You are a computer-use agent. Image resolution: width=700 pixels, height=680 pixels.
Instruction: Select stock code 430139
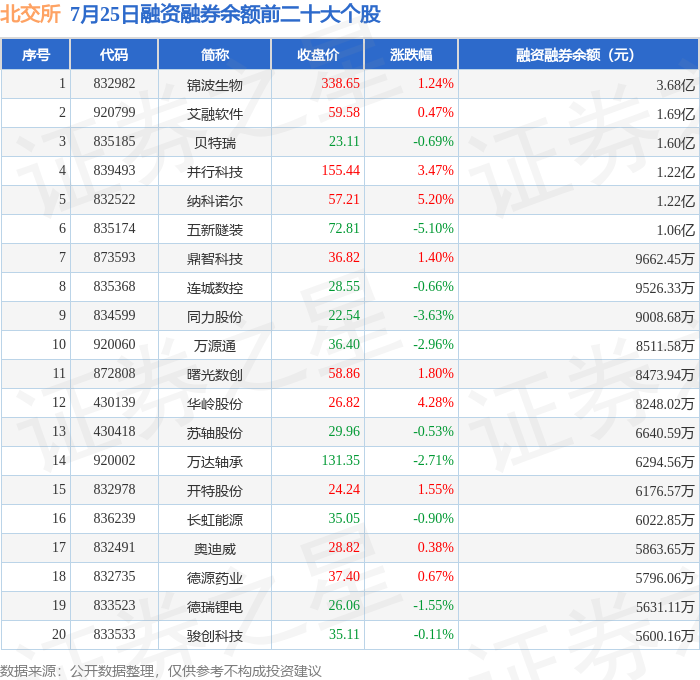pos(114,403)
